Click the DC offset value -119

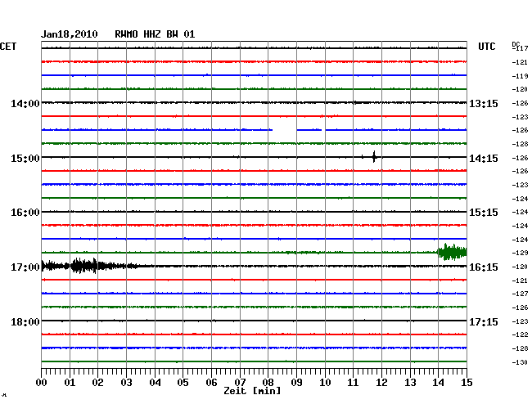pos(520,76)
